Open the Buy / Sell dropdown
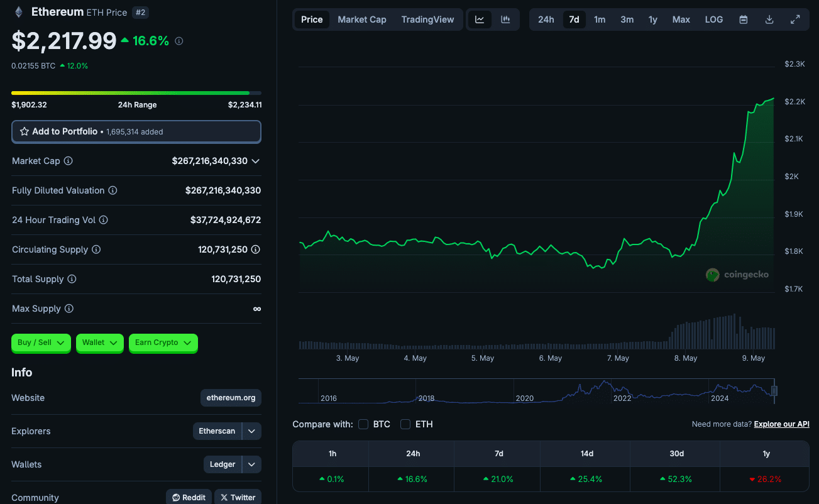Viewport: 819px width, 504px height. coord(41,342)
